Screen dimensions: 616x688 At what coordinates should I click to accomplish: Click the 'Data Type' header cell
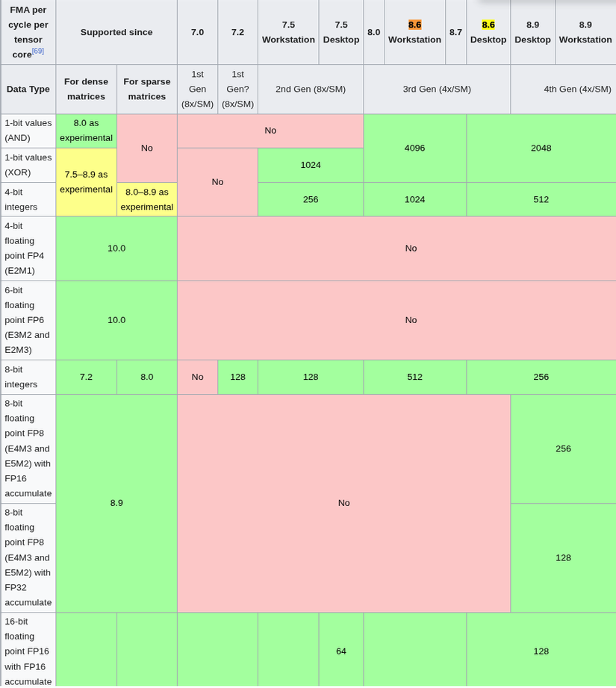tap(28, 89)
